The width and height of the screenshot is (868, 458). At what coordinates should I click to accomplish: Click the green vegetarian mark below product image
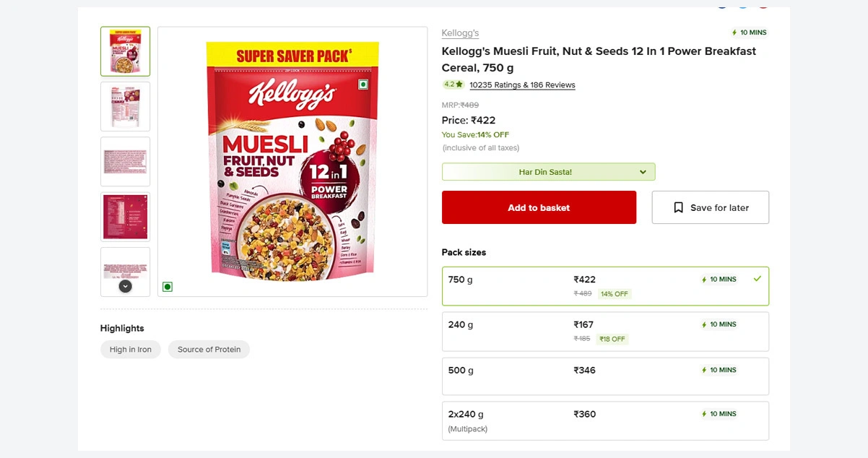point(168,287)
